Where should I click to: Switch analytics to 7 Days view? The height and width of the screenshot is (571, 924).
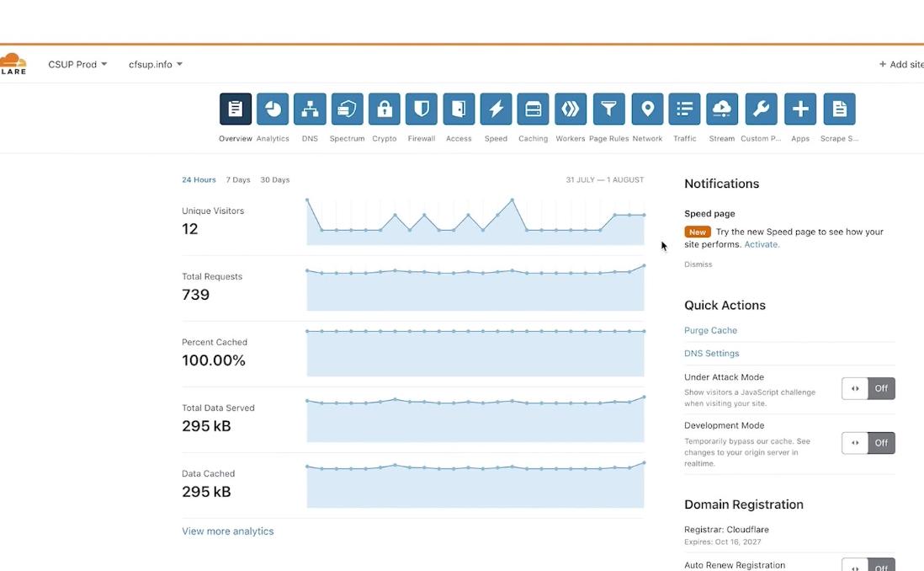pos(238,179)
